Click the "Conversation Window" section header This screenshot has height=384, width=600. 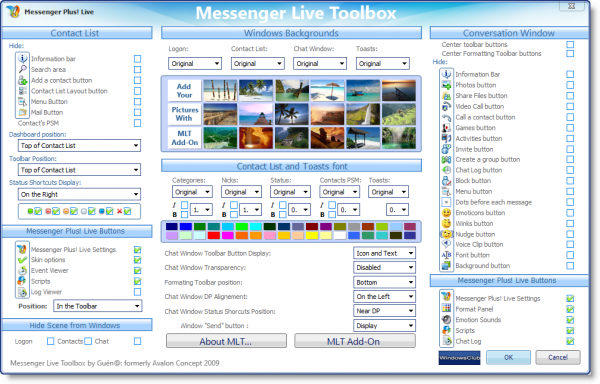click(x=509, y=33)
